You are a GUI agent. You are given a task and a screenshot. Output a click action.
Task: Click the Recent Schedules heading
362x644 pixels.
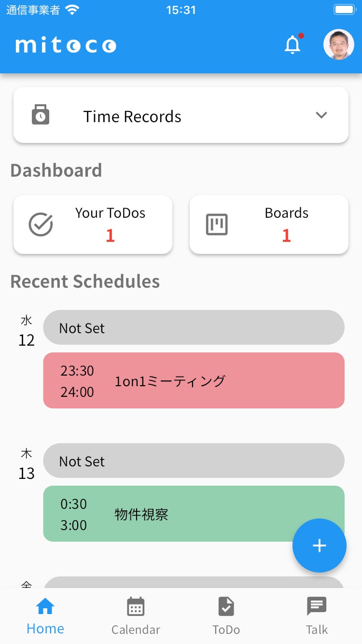coord(85,281)
